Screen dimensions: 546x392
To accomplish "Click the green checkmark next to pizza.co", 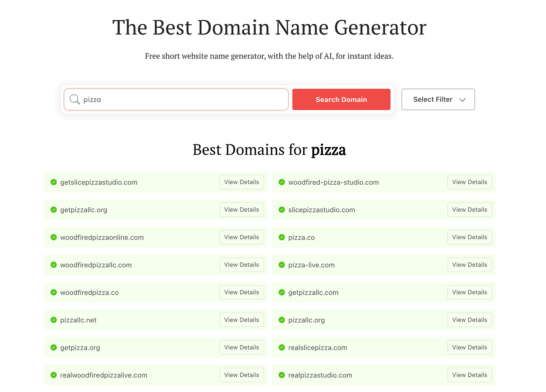I will pyautogui.click(x=282, y=237).
